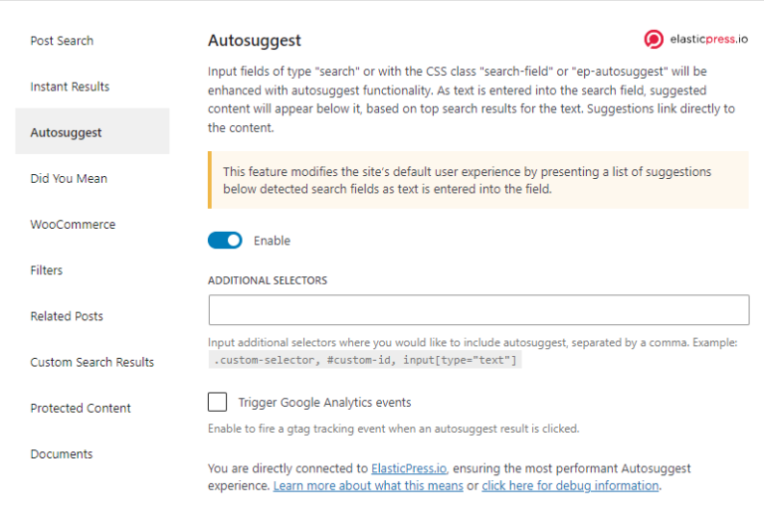764x532 pixels.
Task: Click the ElasticPress.io logo icon
Action: pos(654,39)
